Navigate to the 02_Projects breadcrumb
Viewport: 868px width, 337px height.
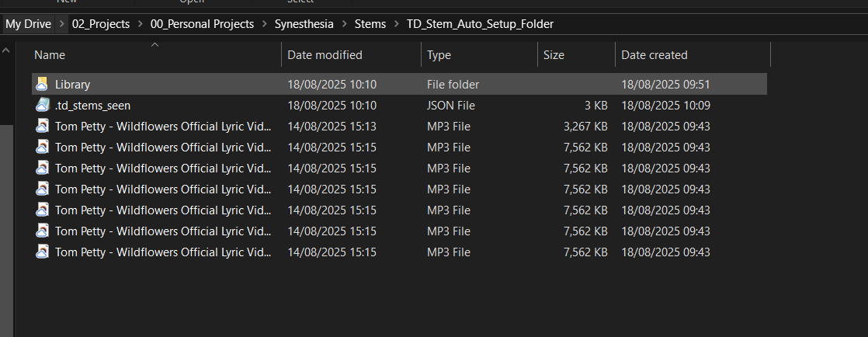[101, 24]
